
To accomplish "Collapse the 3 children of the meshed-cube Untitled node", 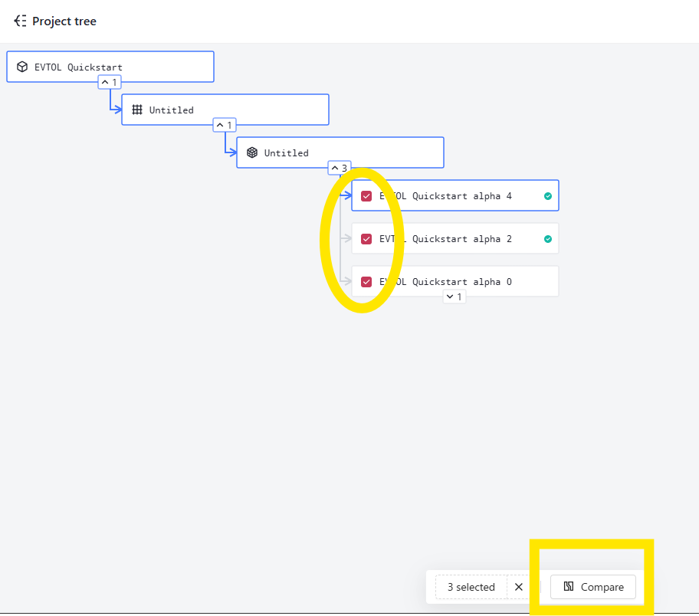I will (x=340, y=168).
